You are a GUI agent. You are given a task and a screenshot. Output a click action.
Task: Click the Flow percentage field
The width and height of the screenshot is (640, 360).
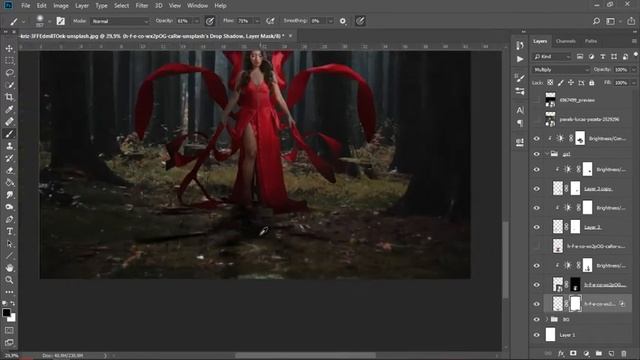point(244,21)
